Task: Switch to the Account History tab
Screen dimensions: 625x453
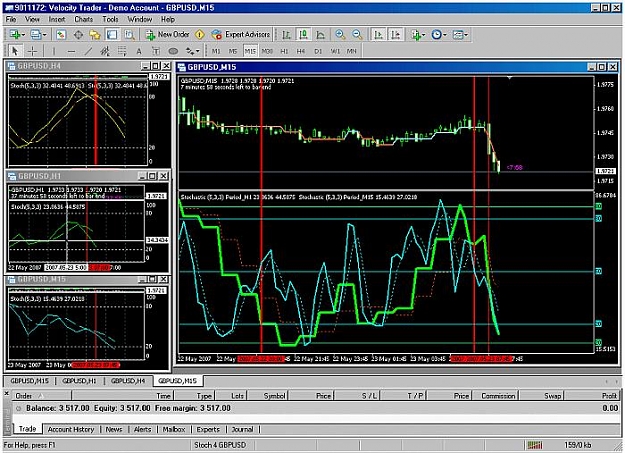Action: (x=71, y=429)
